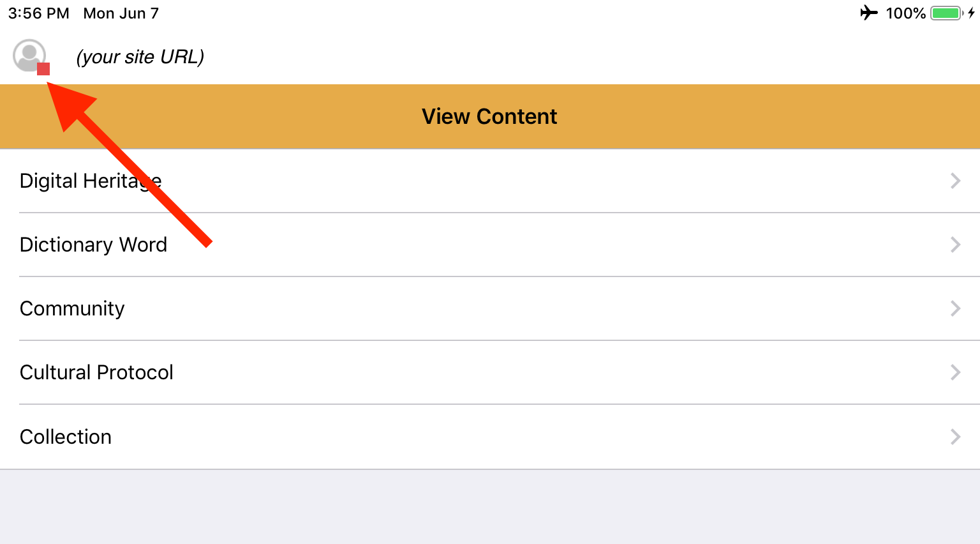The image size is (980, 544).
Task: Select the Dictionary Word entry
Action: pyautogui.click(x=490, y=245)
